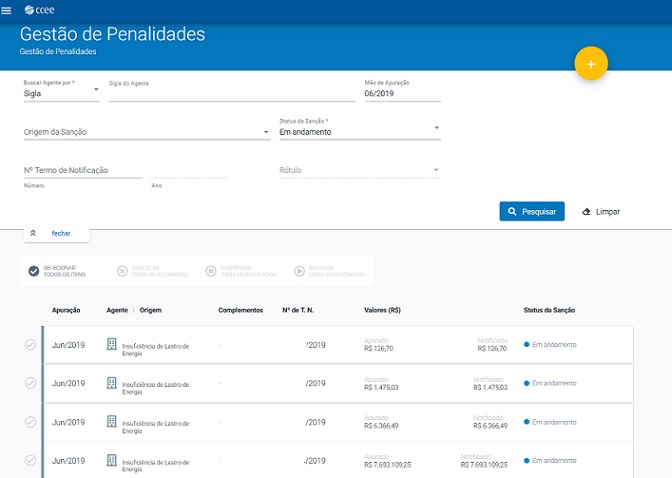Click Reativar itens selecionados icon
672x478 pixels.
(x=300, y=270)
